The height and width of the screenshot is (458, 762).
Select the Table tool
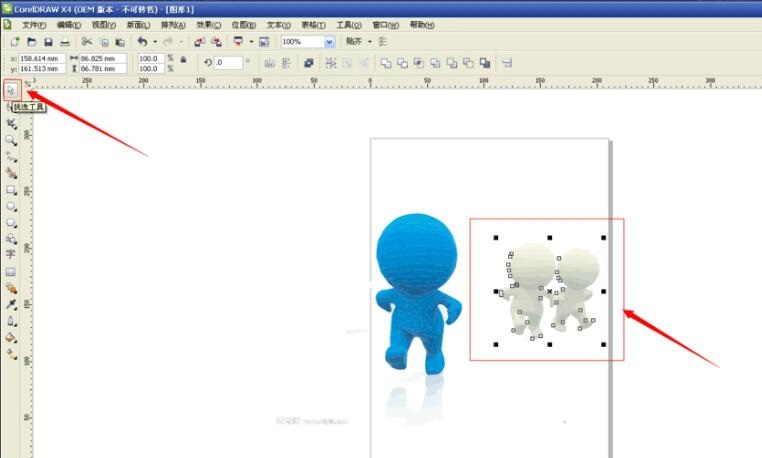[x=11, y=271]
